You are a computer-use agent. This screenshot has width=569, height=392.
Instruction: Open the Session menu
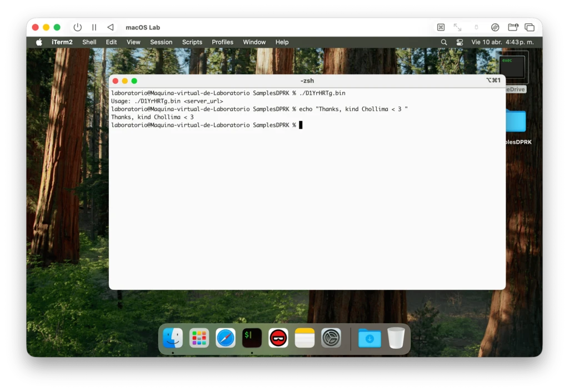click(161, 42)
